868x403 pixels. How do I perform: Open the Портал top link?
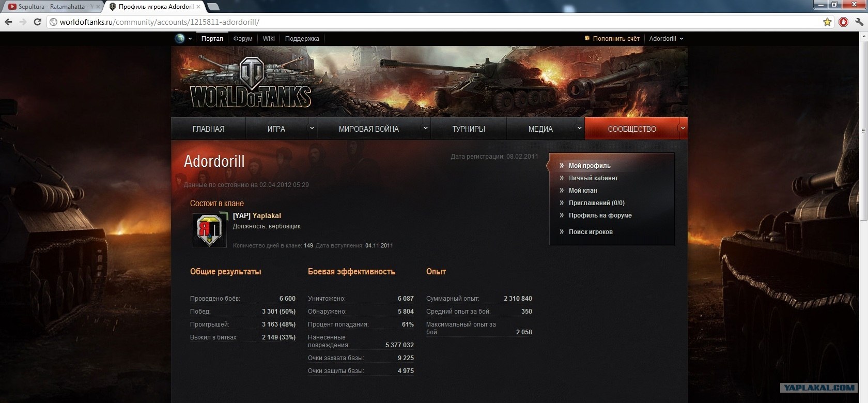click(x=212, y=39)
